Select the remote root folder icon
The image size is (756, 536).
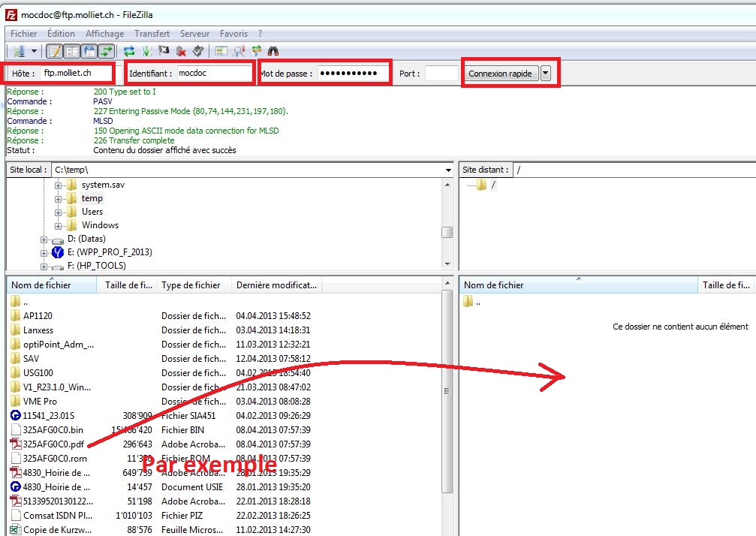pyautogui.click(x=481, y=184)
